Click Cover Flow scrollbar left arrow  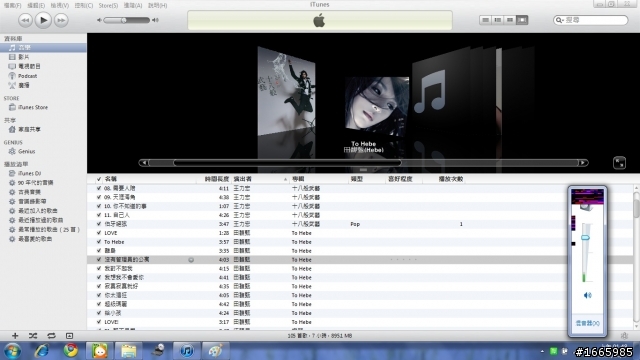tap(144, 162)
